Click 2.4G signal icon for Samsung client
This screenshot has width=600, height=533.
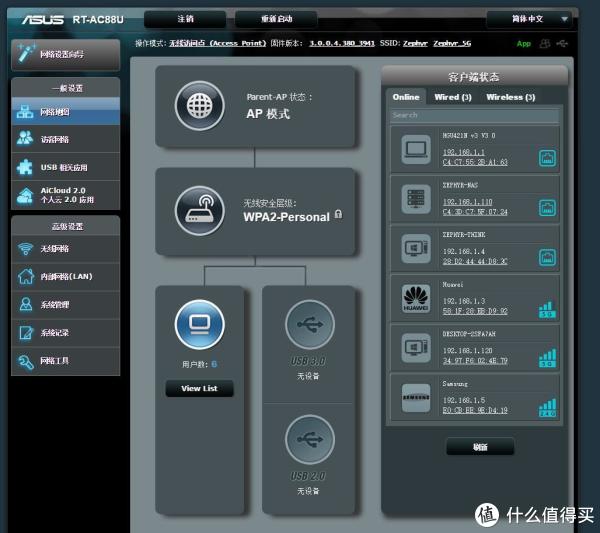coord(547,408)
